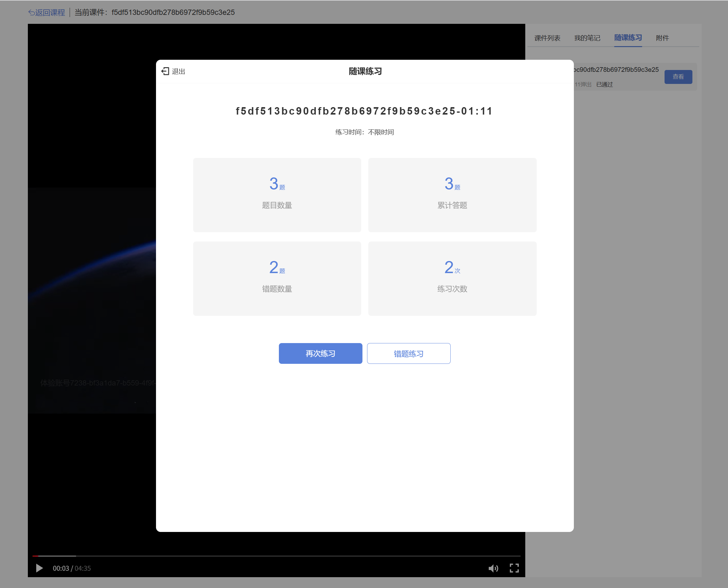Screen dimensions: 728x588
Task: Click the 查看 button in the side panel
Action: [x=678, y=76]
